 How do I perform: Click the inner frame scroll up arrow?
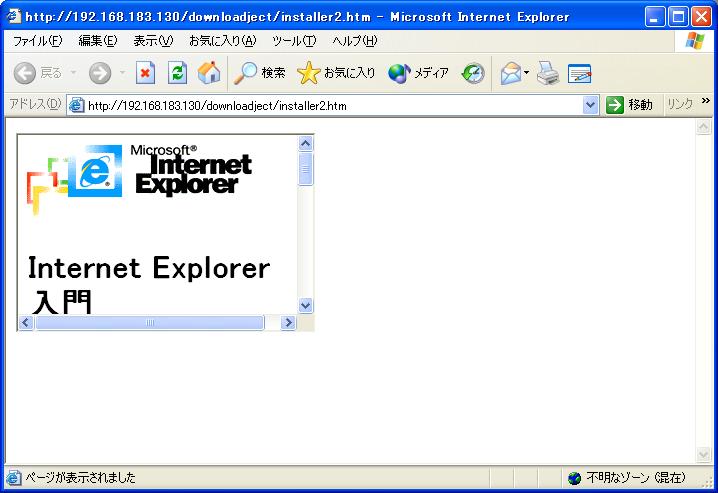pos(305,143)
